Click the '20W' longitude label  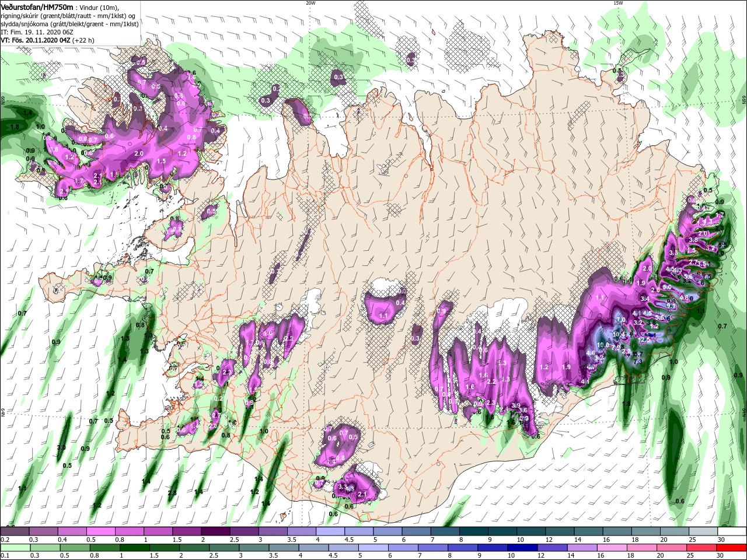(310, 2)
